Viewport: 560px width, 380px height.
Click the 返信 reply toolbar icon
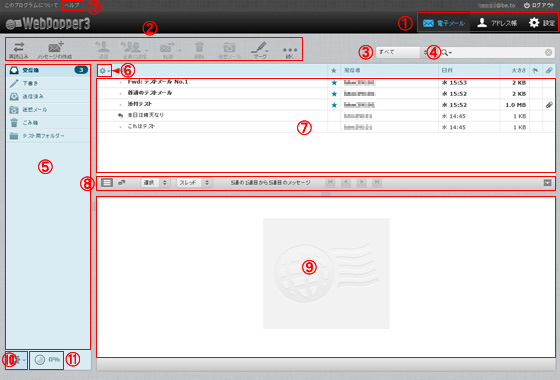pyautogui.click(x=102, y=49)
